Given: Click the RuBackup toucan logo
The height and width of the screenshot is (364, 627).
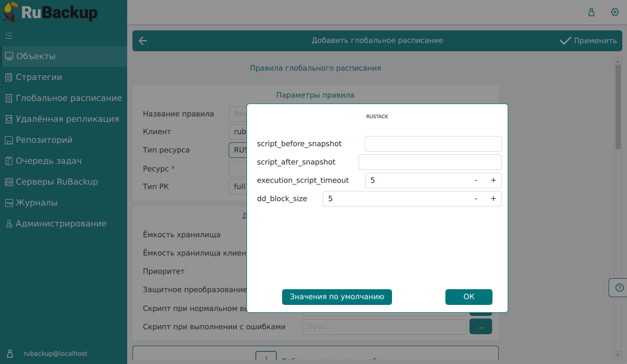Looking at the screenshot, I should point(12,12).
